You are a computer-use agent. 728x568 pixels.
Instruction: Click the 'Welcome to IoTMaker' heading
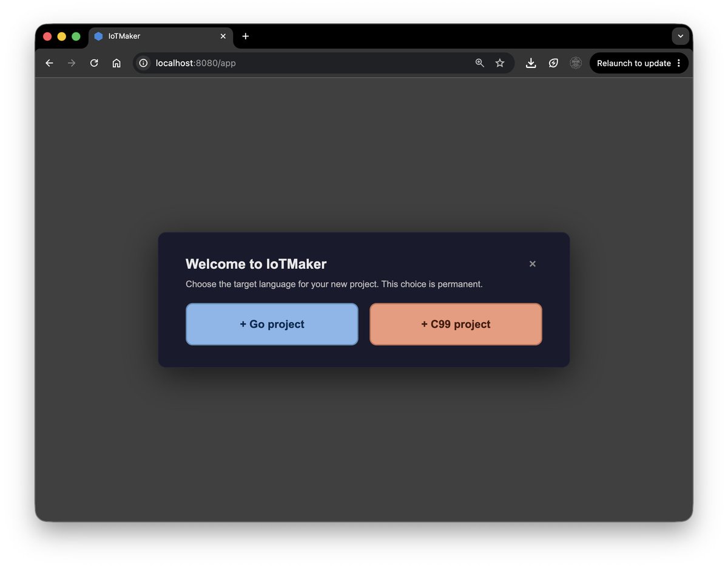pos(256,264)
